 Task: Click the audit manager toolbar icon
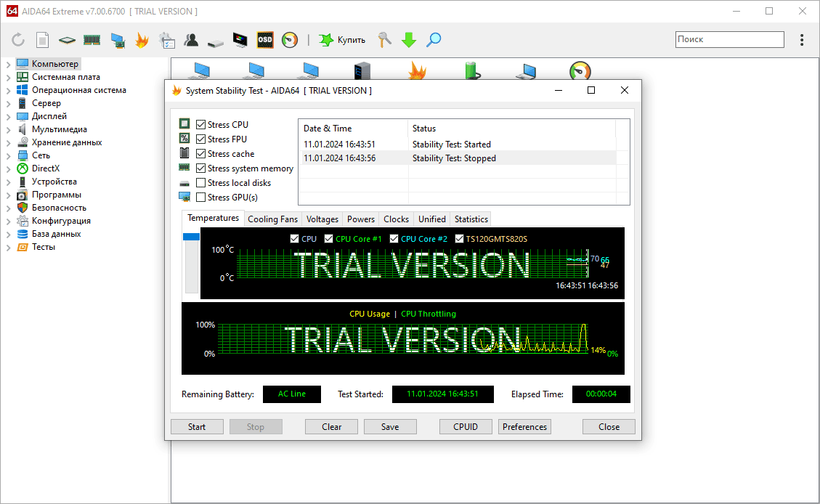(167, 40)
